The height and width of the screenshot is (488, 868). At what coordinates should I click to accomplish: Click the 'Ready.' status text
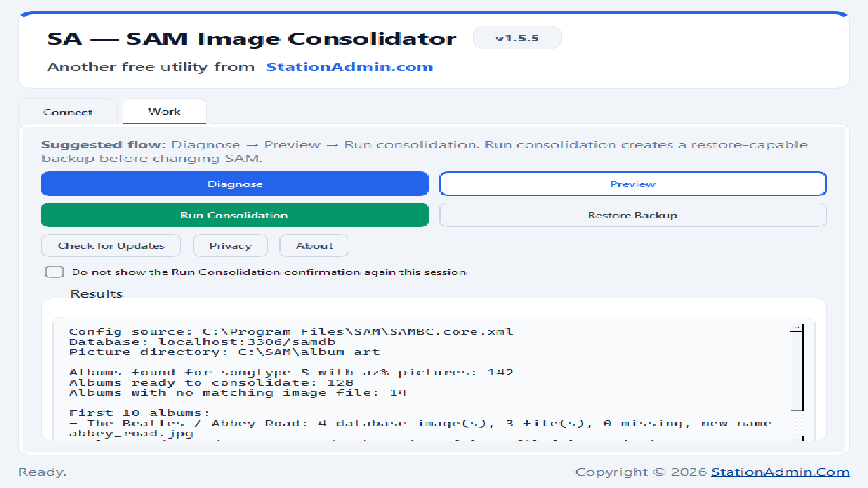click(43, 472)
